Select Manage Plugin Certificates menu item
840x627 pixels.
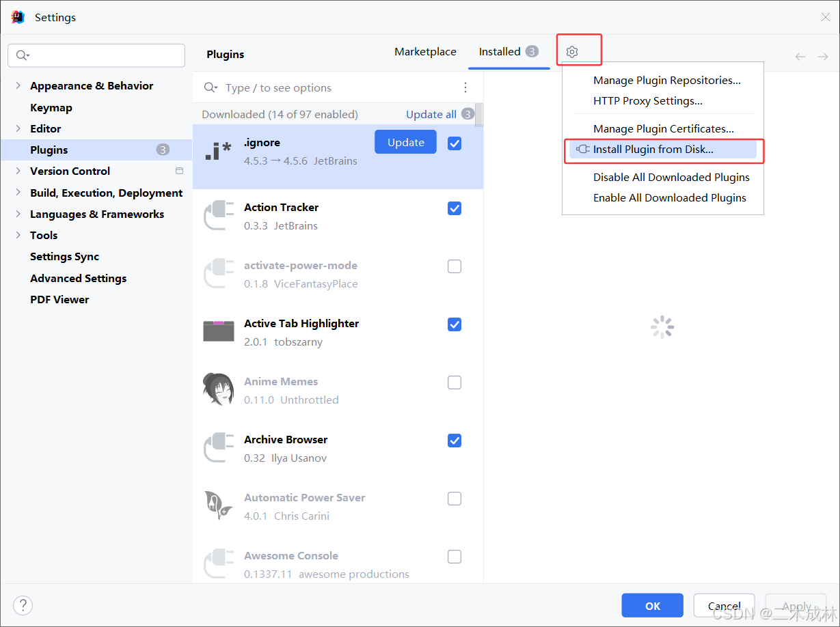663,129
